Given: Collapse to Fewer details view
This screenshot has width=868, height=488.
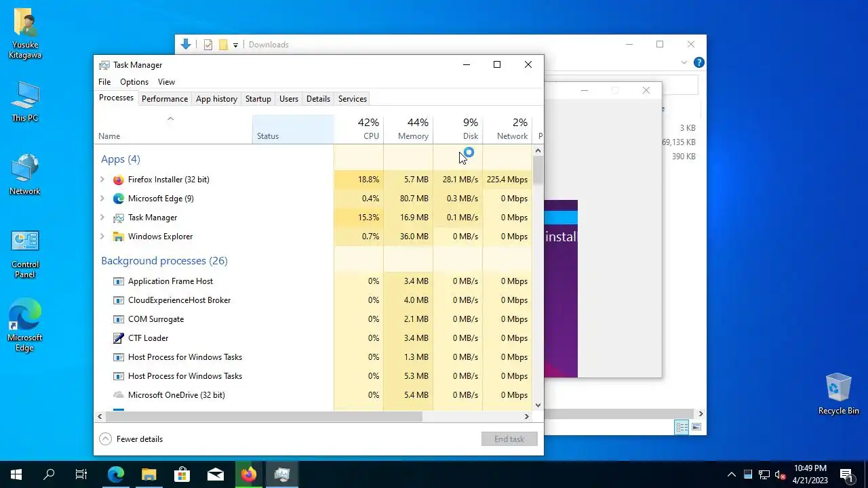Looking at the screenshot, I should click(x=132, y=439).
